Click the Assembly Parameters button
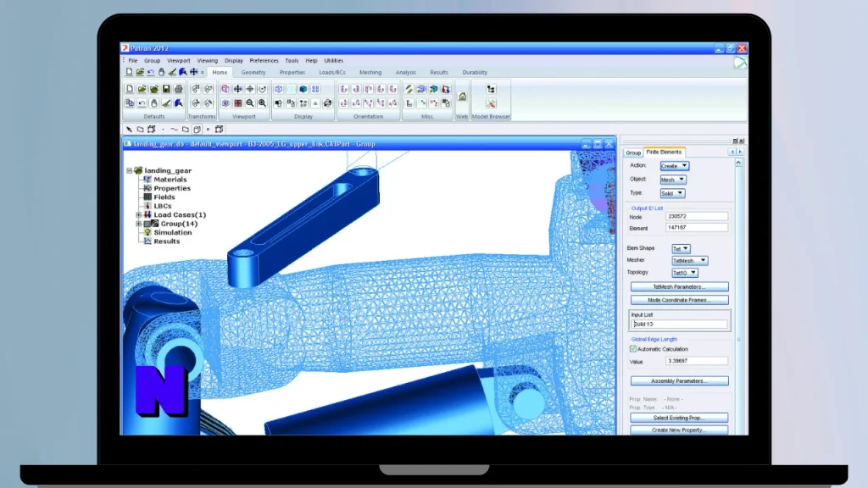This screenshot has width=868, height=488. [x=679, y=381]
